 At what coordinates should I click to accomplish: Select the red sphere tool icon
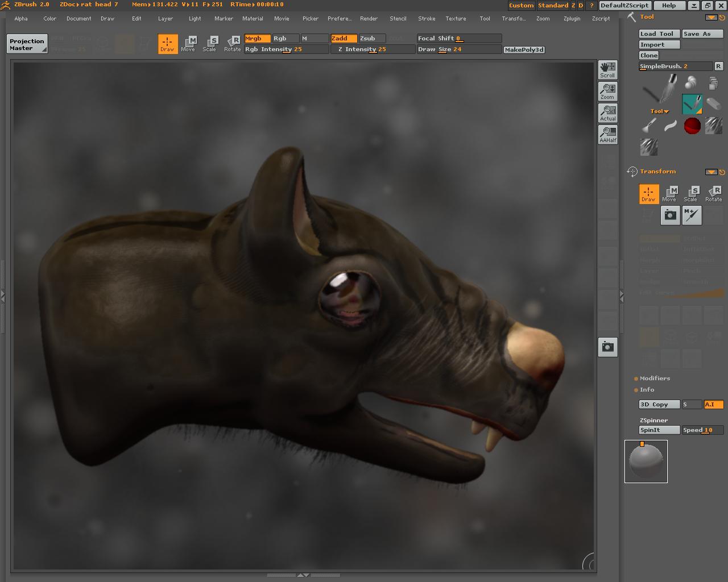click(x=692, y=126)
